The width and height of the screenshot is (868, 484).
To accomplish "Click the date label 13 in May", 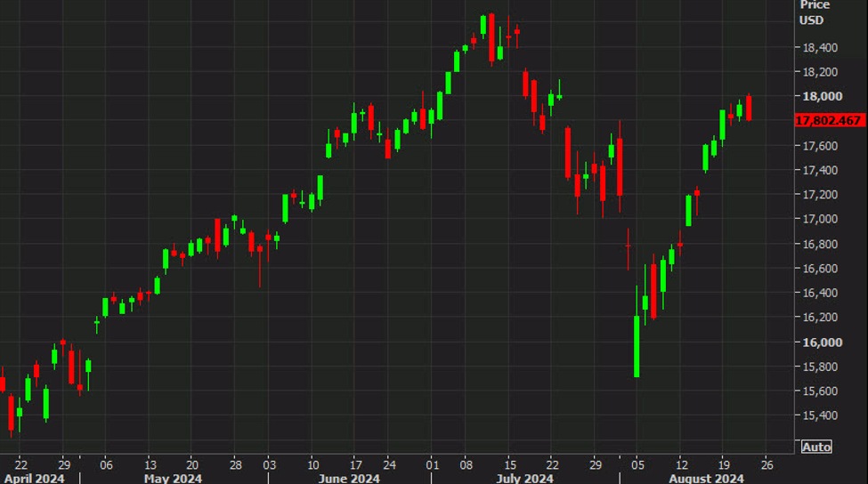I will pos(150,464).
